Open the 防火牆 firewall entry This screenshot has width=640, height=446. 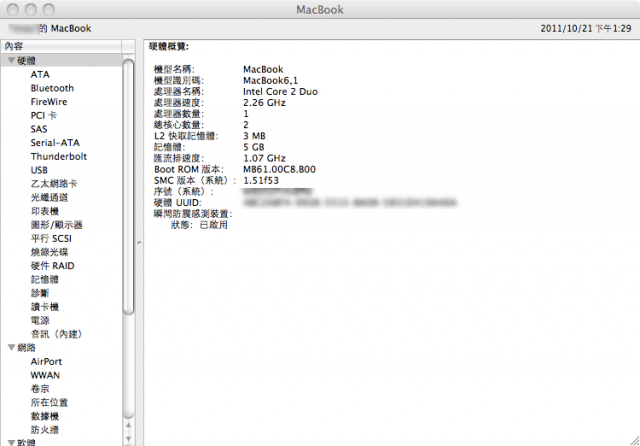[x=45, y=430]
